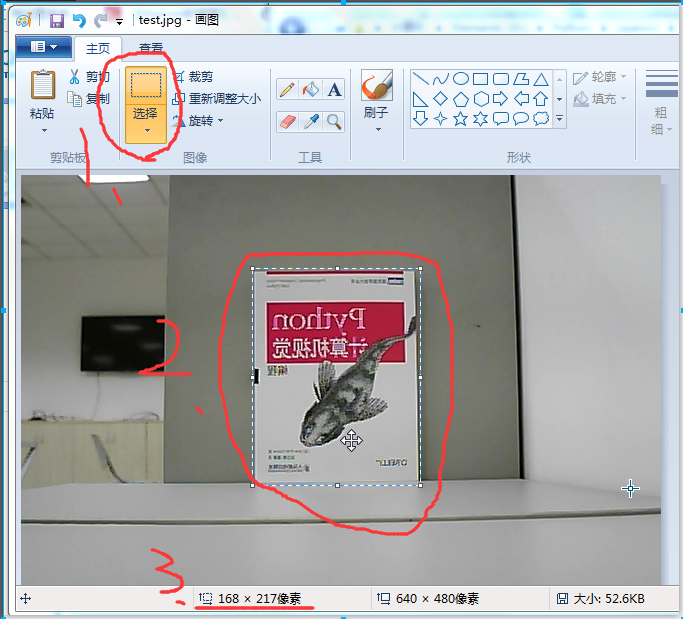
Task: Click the Redo arrow in the title bar
Action: point(101,20)
